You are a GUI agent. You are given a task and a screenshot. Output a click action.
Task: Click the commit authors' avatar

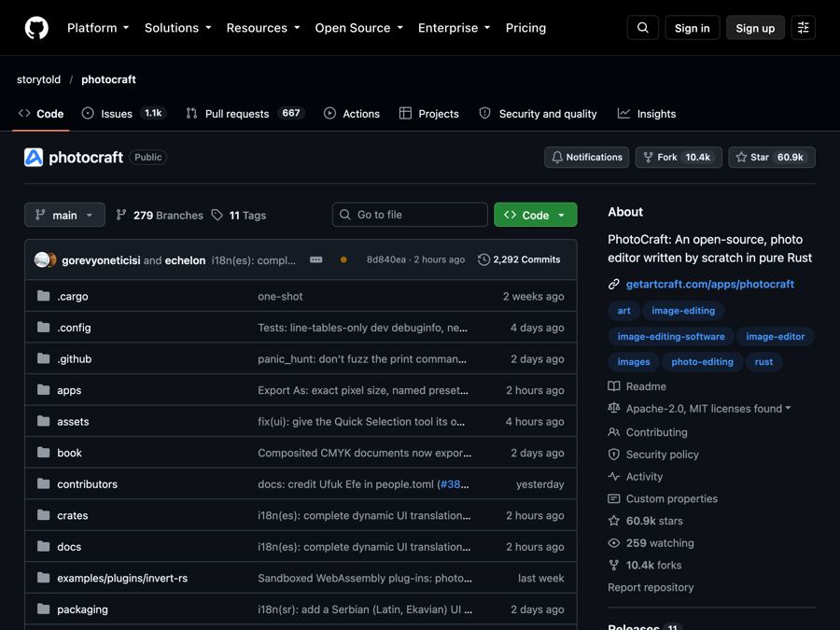tap(45, 259)
